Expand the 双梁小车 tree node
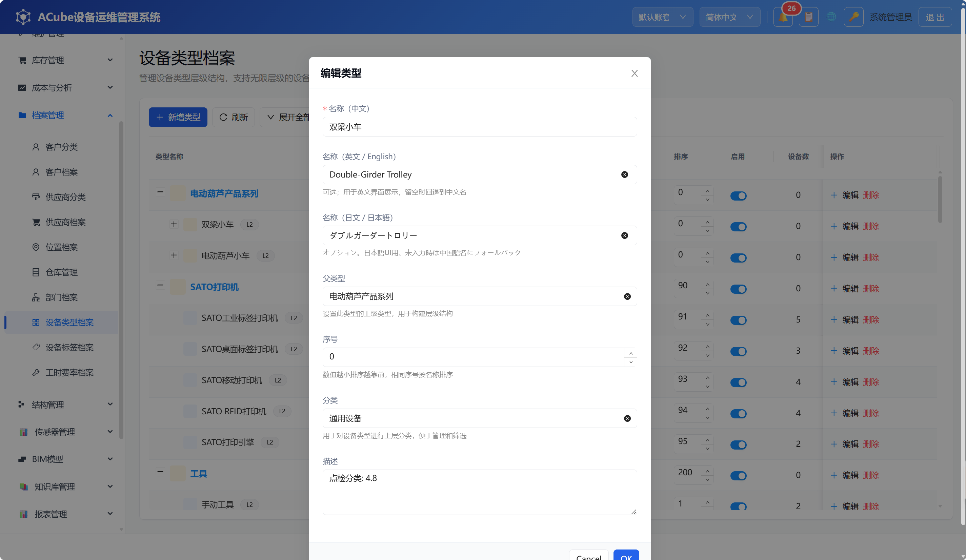 174,224
